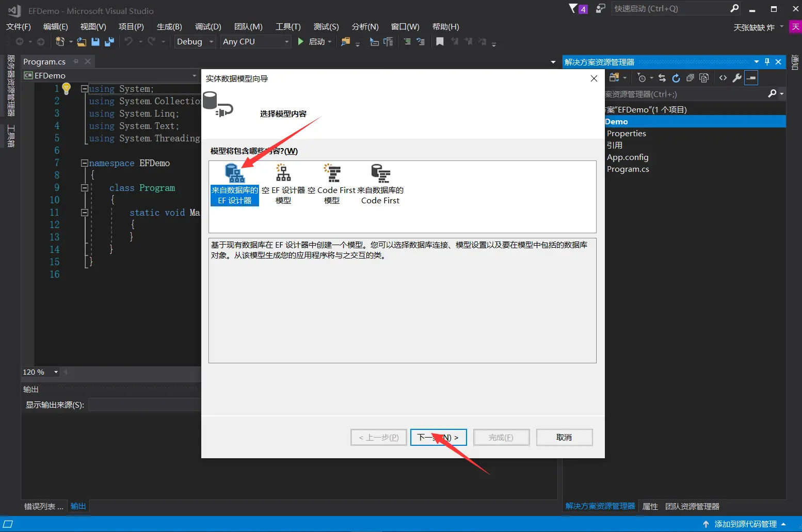Open the 分析(N) menu
802x532 pixels.
pyautogui.click(x=365, y=27)
